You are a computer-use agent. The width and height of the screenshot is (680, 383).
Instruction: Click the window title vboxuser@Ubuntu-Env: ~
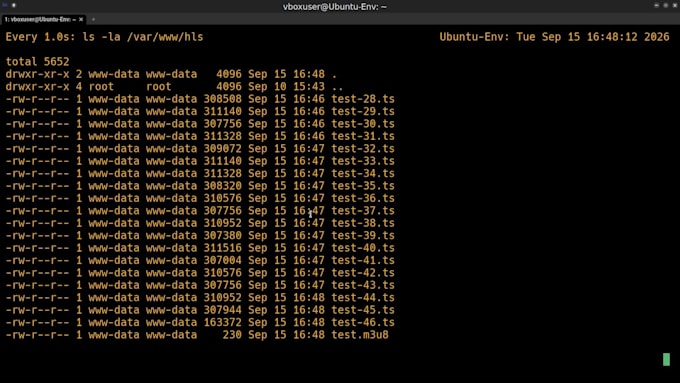pyautogui.click(x=335, y=7)
